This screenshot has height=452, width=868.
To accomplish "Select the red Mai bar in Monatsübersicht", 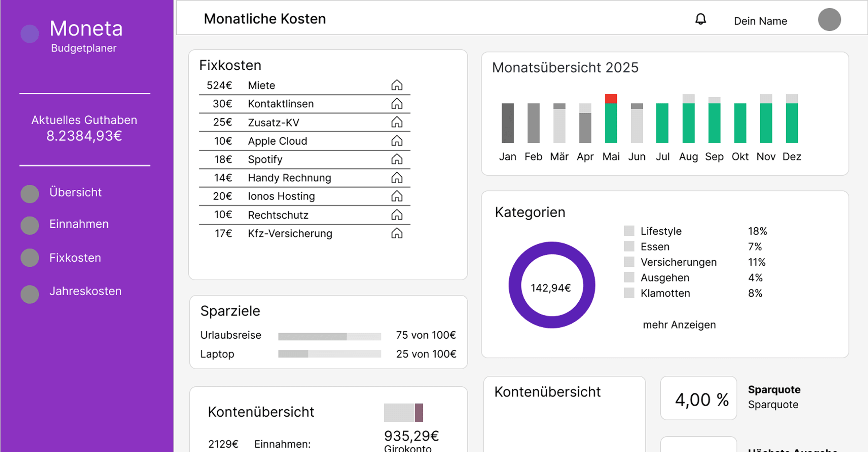I will tap(611, 98).
